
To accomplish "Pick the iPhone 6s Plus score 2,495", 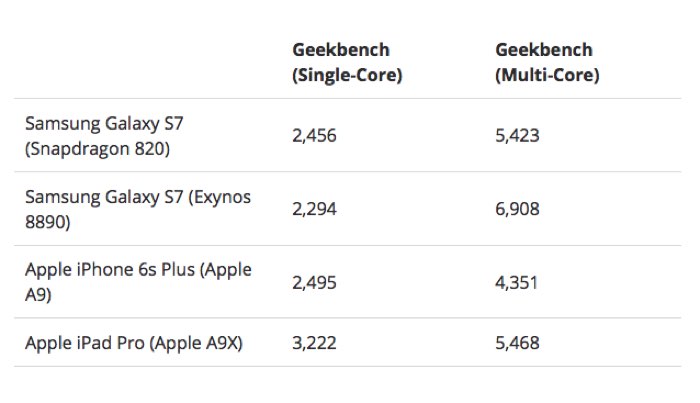I will pos(315,282).
